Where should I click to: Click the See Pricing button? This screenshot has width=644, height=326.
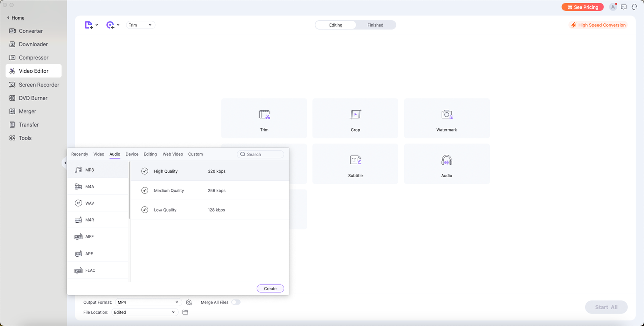point(583,7)
